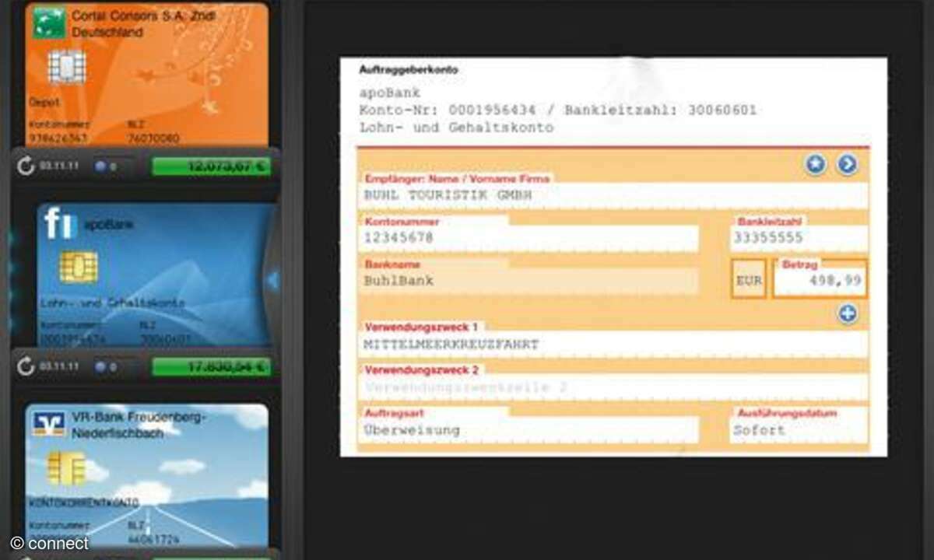This screenshot has height=560, width=934.
Task: Click the Betrag field 498,99
Action: [820, 281]
